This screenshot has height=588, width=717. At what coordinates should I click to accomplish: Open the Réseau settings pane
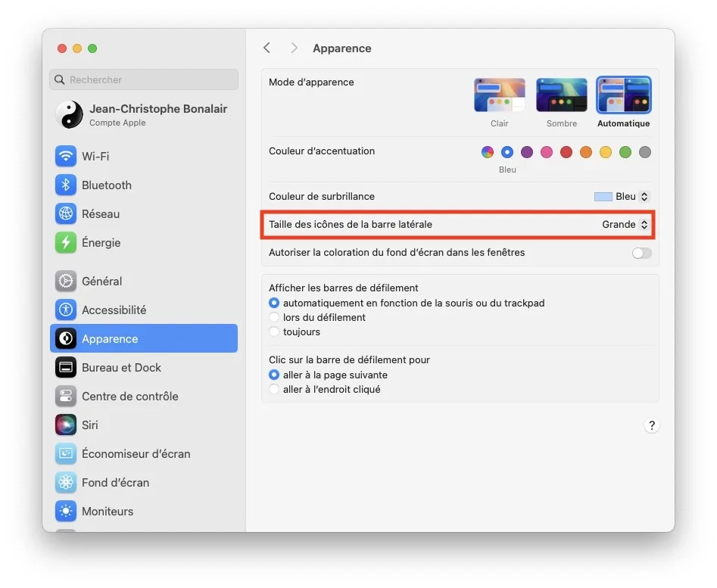pos(99,213)
